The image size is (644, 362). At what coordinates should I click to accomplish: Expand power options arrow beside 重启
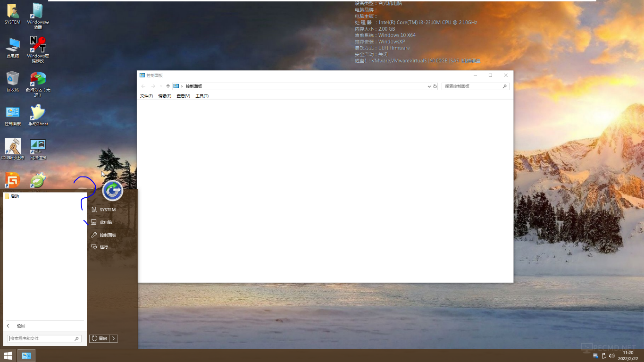[x=114, y=338]
